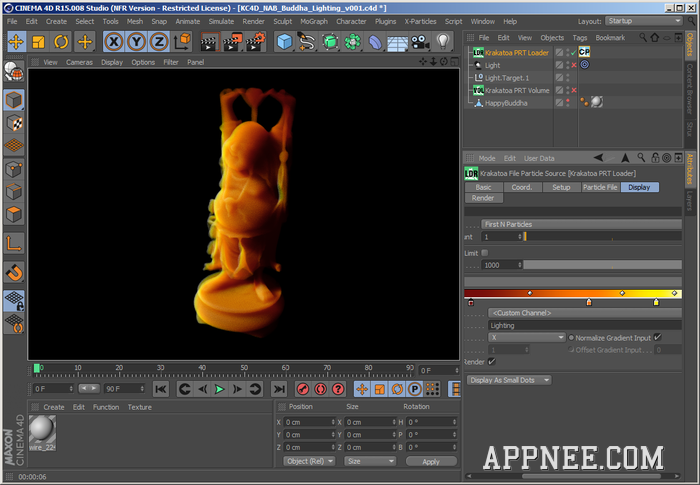The image size is (700, 485).
Task: Select Light.Target.1 object
Action: (x=507, y=78)
